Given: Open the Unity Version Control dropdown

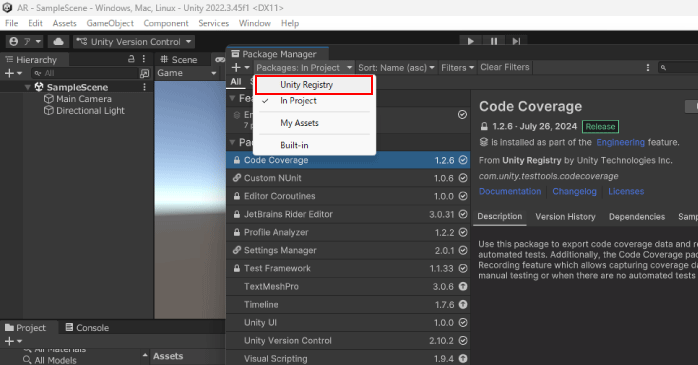Looking at the screenshot, I should point(134,41).
